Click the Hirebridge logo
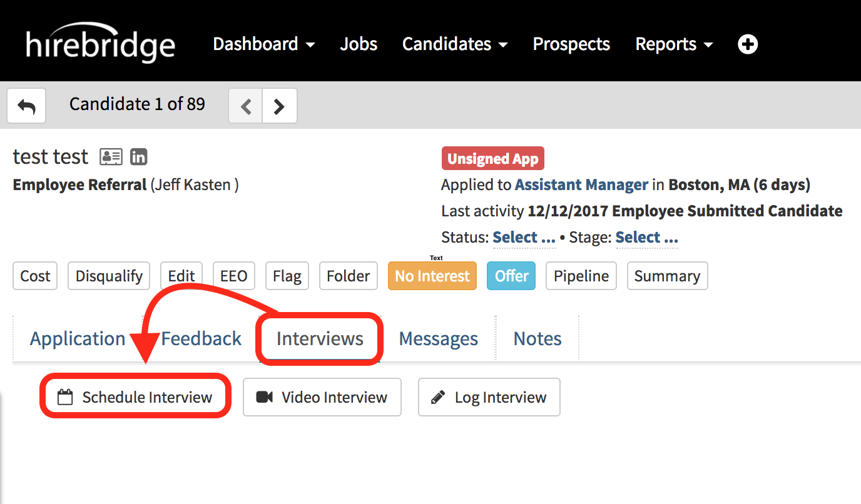861x504 pixels. click(100, 44)
